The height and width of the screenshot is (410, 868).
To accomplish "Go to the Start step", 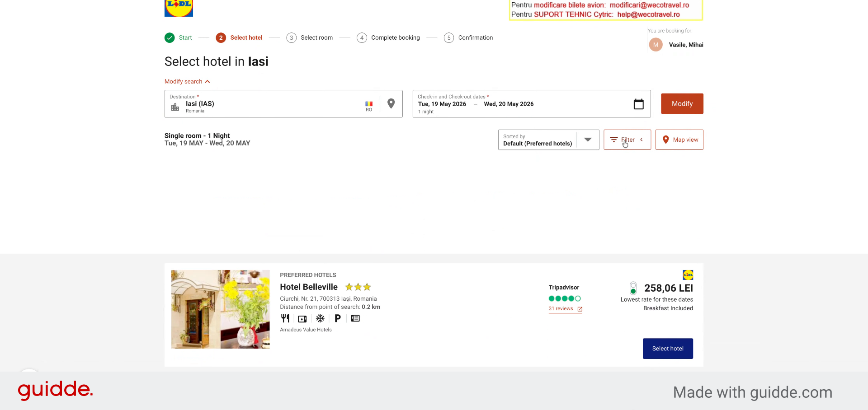I will pos(178,37).
